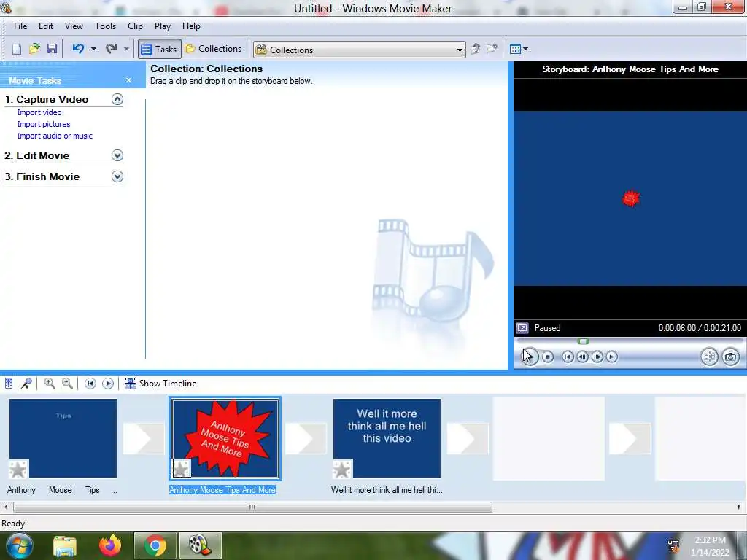Click the New Collection Folder icon
The width and height of the screenshot is (747, 560).
pyautogui.click(x=492, y=49)
